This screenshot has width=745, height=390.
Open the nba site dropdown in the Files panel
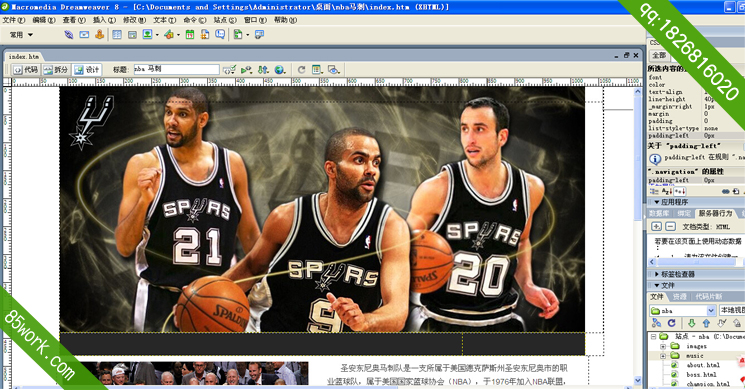click(711, 311)
